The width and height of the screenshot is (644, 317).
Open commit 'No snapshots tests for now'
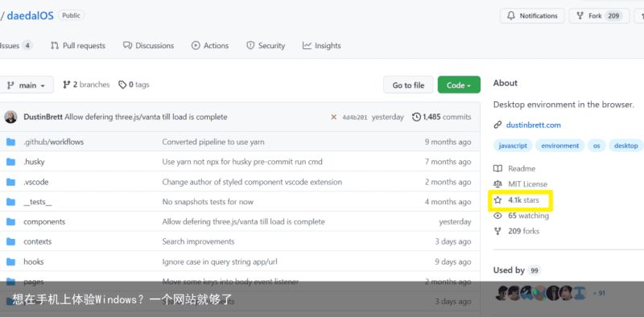click(x=208, y=202)
